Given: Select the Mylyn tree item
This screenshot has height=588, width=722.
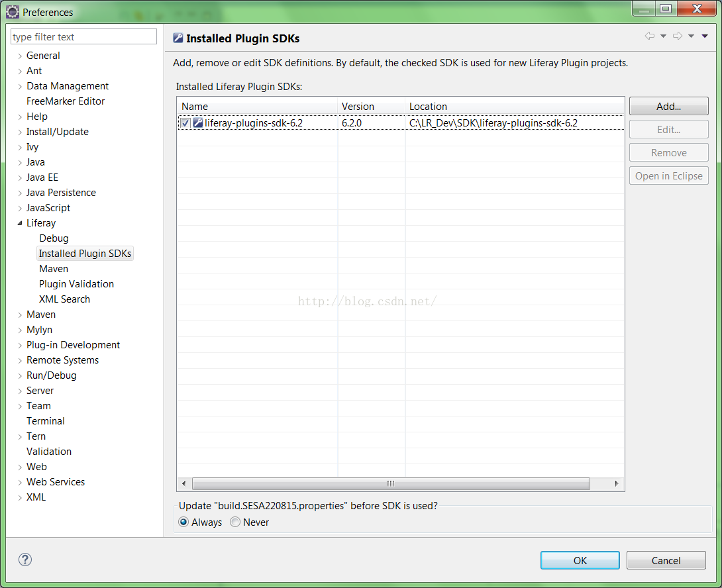Looking at the screenshot, I should tap(40, 330).
